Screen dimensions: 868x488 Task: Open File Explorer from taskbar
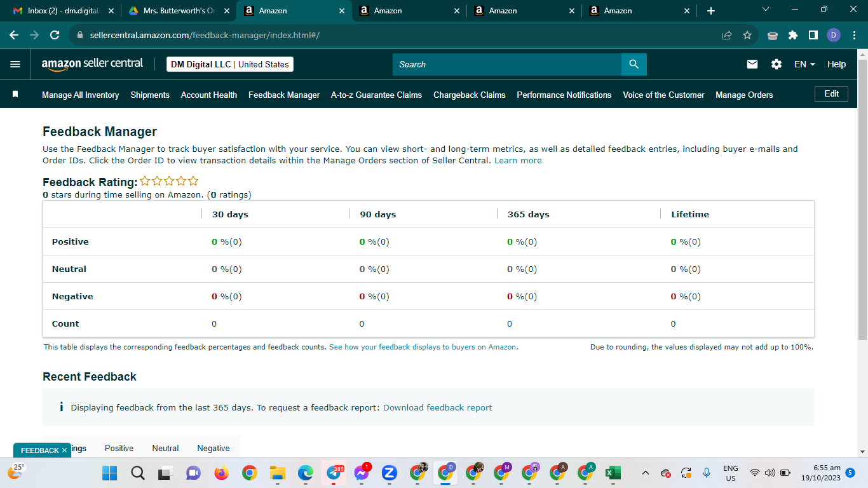(x=277, y=473)
